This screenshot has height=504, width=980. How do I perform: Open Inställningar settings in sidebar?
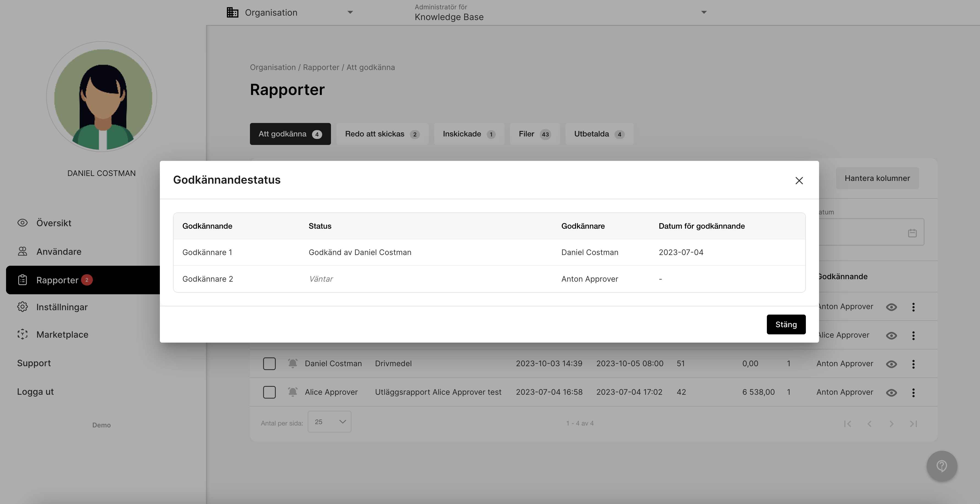pyautogui.click(x=62, y=307)
